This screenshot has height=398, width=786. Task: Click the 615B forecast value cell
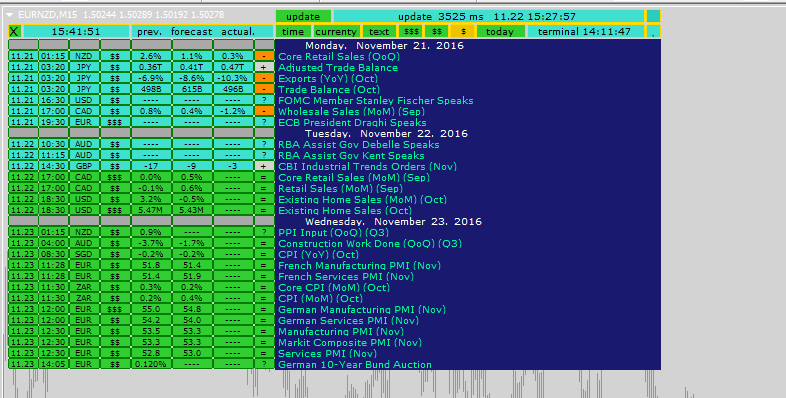(192, 89)
